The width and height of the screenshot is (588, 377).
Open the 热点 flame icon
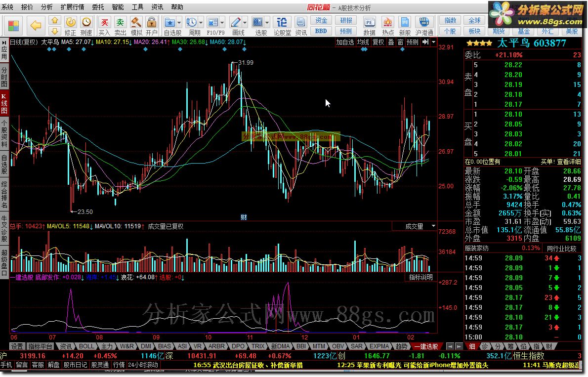[x=388, y=23]
